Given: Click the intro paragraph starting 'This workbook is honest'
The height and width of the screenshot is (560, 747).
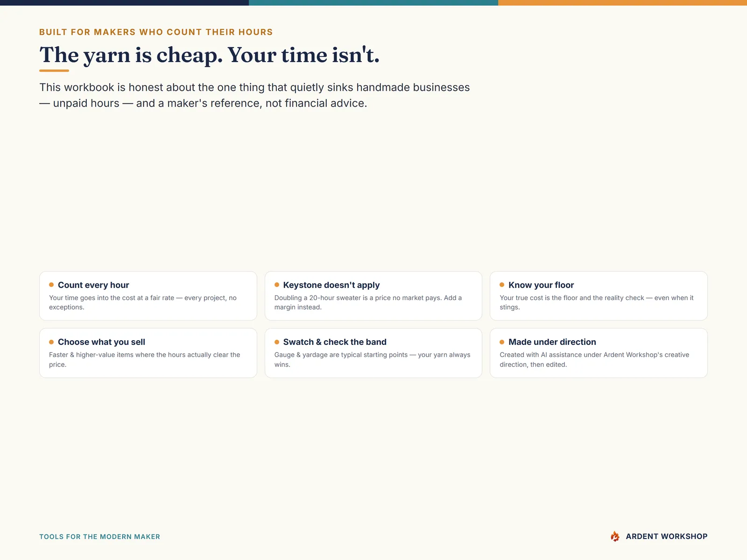Looking at the screenshot, I should (254, 95).
